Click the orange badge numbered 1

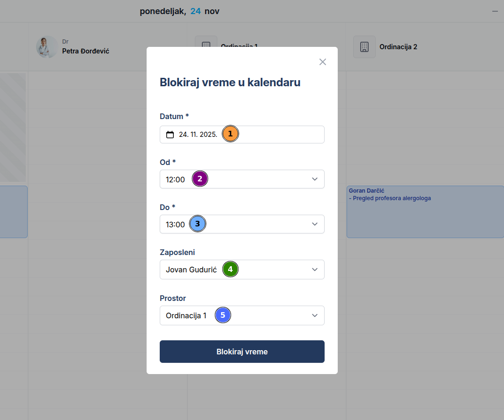(x=230, y=134)
